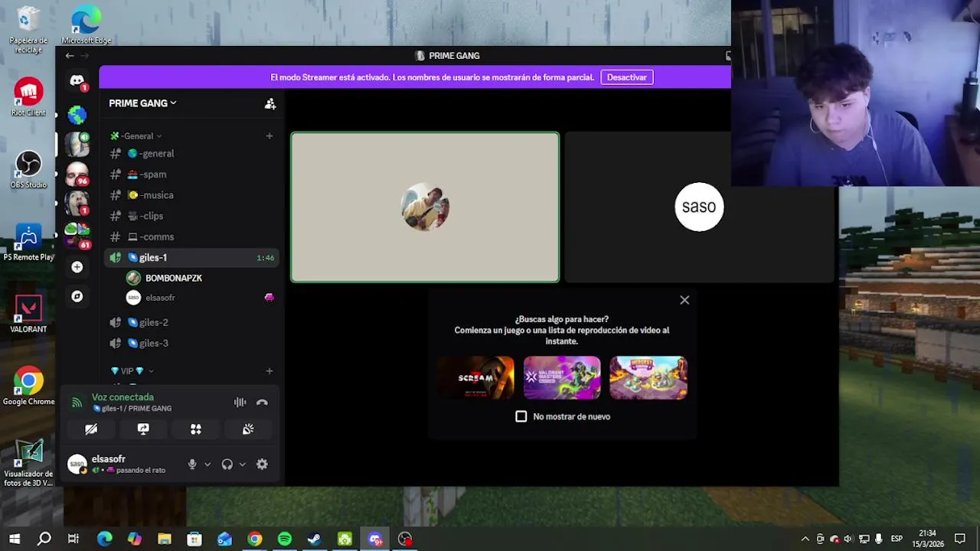980x551 pixels.
Task: Open Spotify from the taskbar
Action: [x=285, y=540]
